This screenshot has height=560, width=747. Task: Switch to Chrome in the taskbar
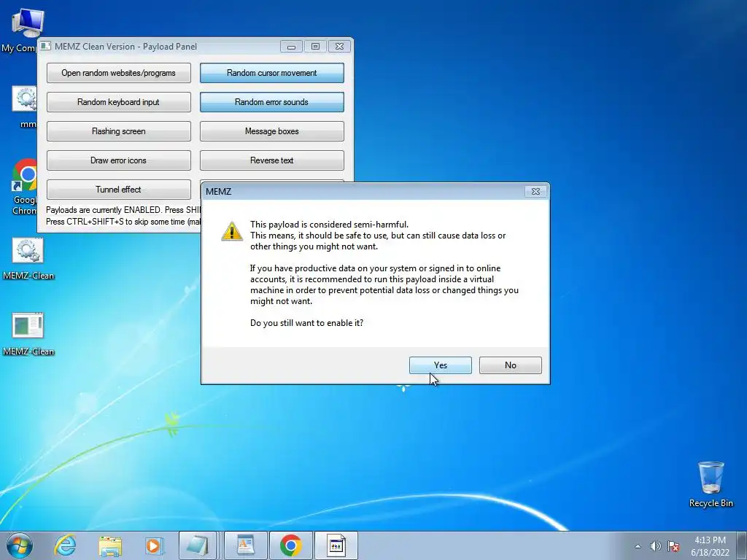[x=290, y=545]
